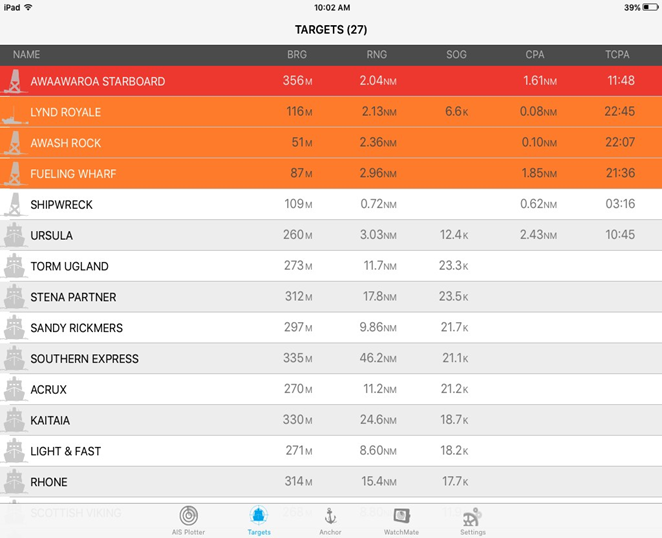The image size is (662, 538).
Task: Click the 21.2K speed for ACRUX
Action: click(454, 389)
